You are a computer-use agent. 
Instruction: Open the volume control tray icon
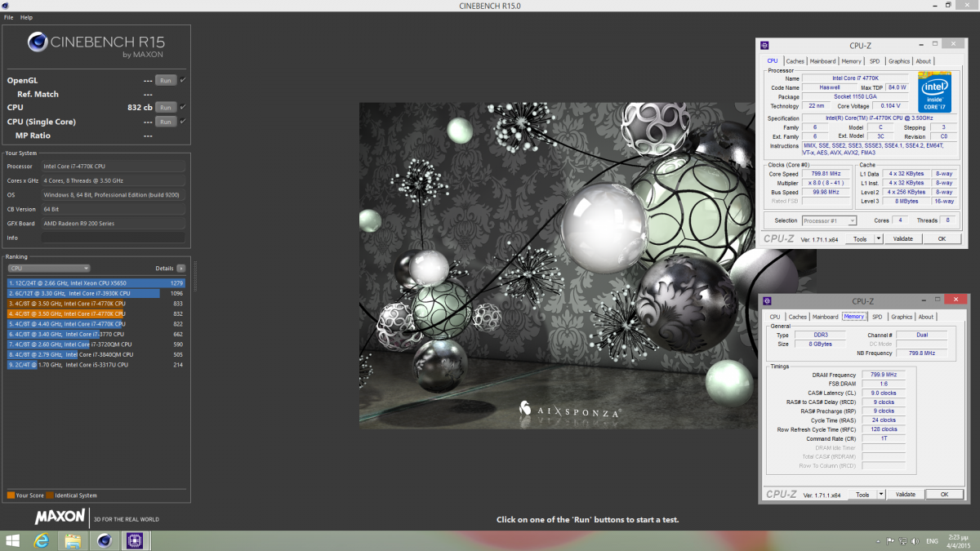(x=916, y=540)
